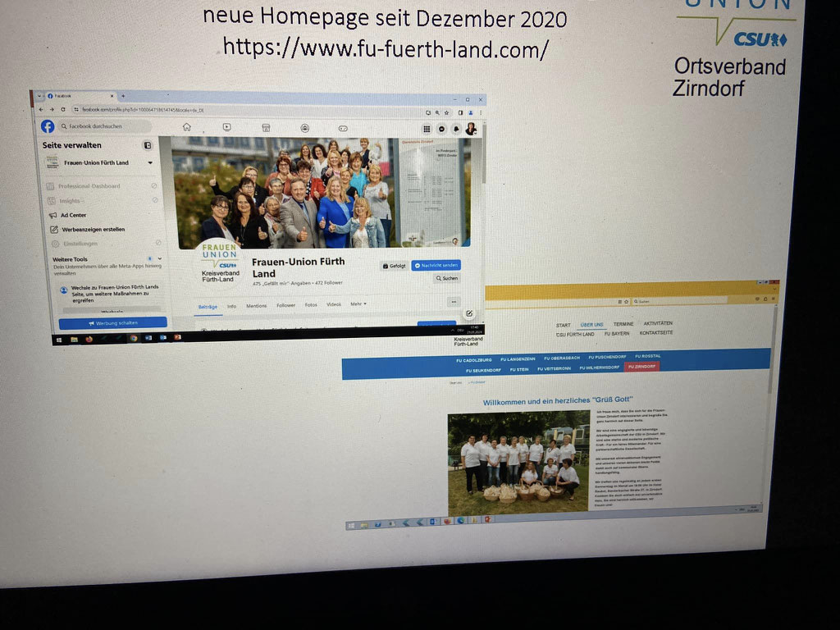
Task: Reload the Facebook page
Action: pyautogui.click(x=62, y=109)
